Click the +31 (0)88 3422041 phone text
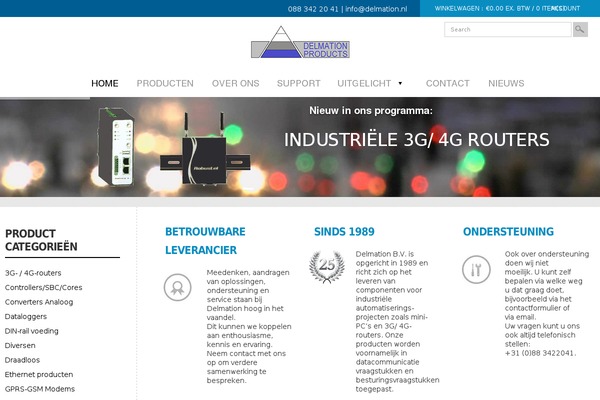 pyautogui.click(x=540, y=353)
